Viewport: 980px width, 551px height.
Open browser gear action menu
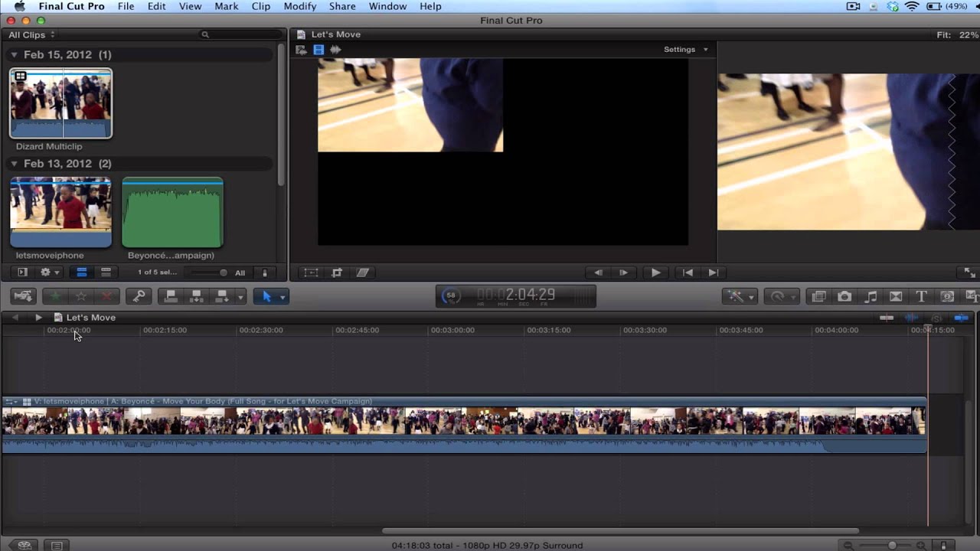[50, 272]
